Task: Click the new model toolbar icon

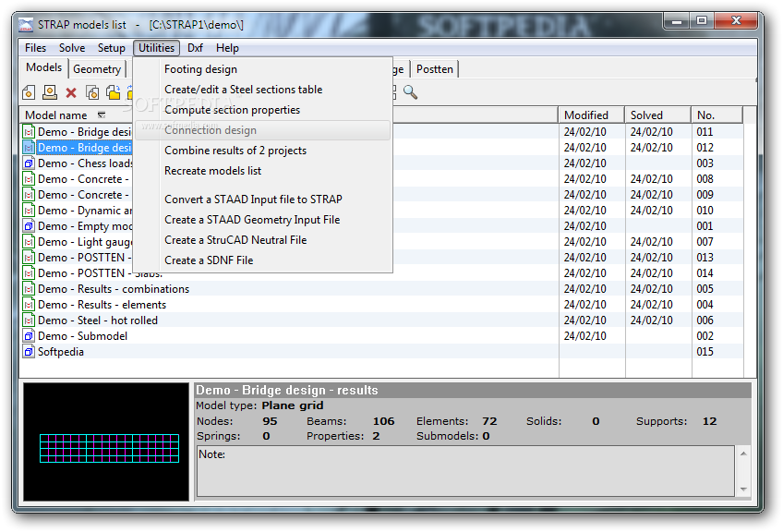Action: pyautogui.click(x=29, y=92)
